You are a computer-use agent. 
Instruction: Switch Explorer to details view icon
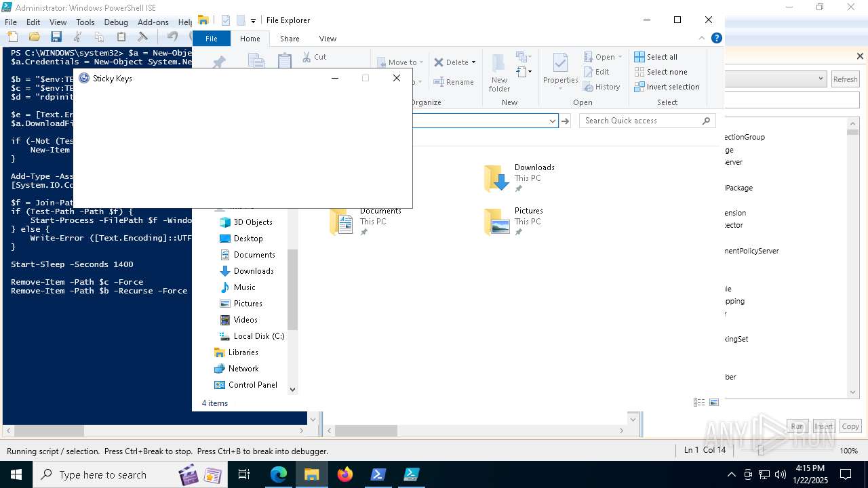pyautogui.click(x=699, y=403)
